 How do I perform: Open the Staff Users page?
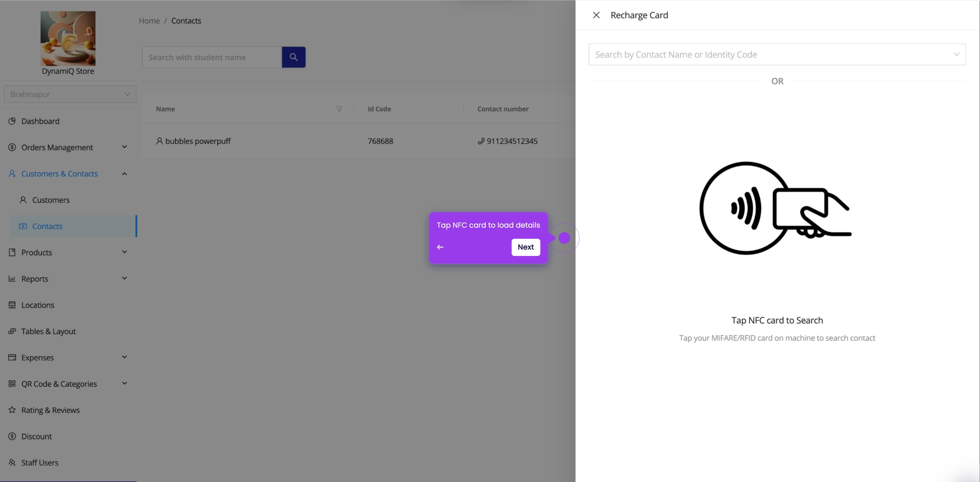[40, 462]
